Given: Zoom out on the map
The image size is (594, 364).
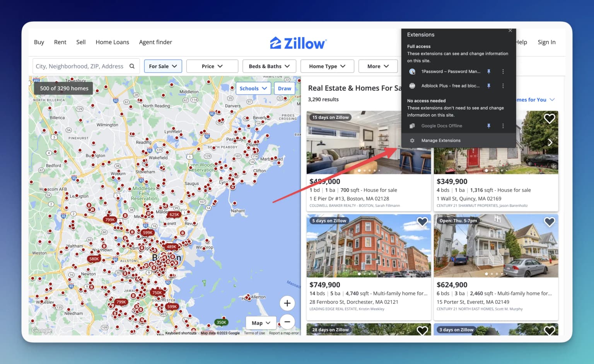Looking at the screenshot, I should pos(287,321).
